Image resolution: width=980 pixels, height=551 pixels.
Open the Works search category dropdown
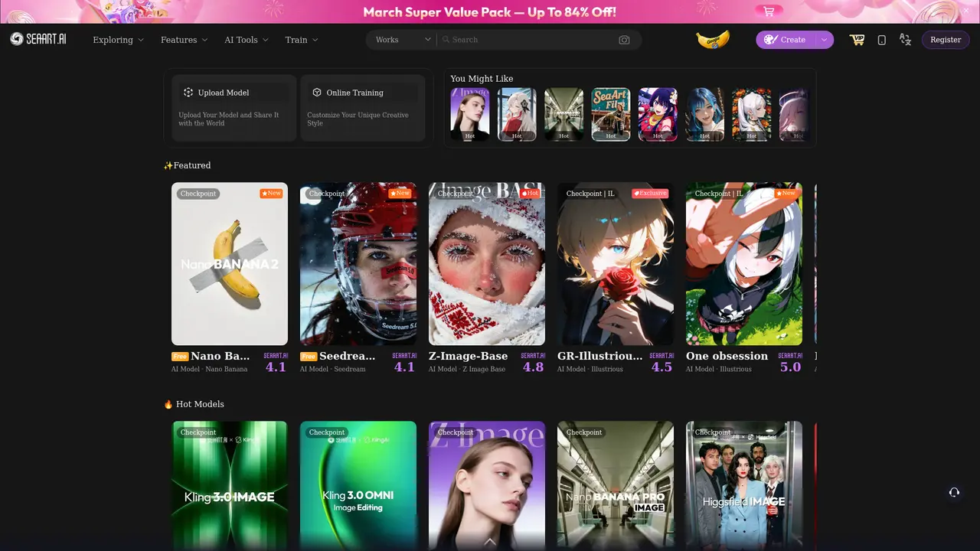(403, 40)
